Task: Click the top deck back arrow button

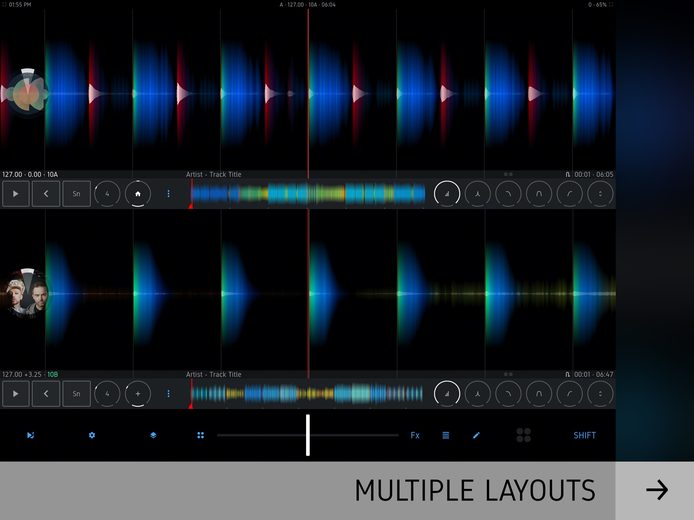Action: point(46,194)
